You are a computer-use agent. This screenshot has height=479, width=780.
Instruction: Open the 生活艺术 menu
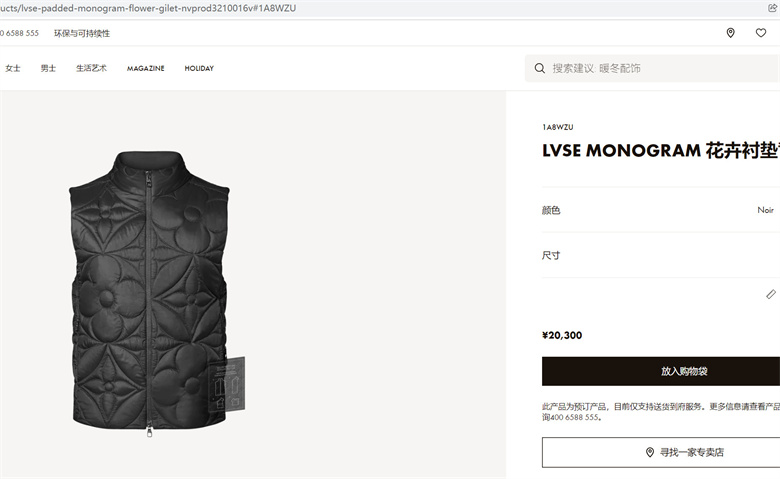91,68
